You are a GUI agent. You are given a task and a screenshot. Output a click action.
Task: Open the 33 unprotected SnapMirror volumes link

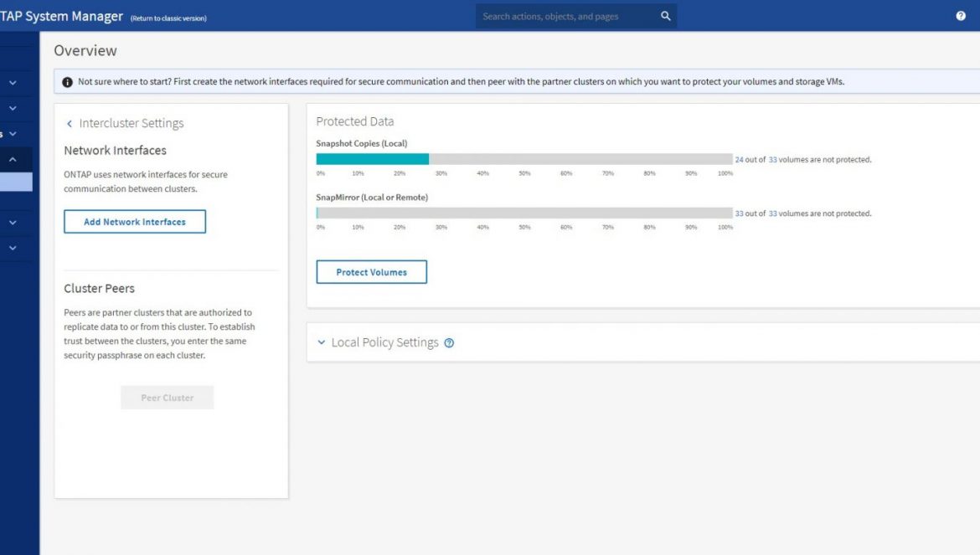click(x=740, y=213)
